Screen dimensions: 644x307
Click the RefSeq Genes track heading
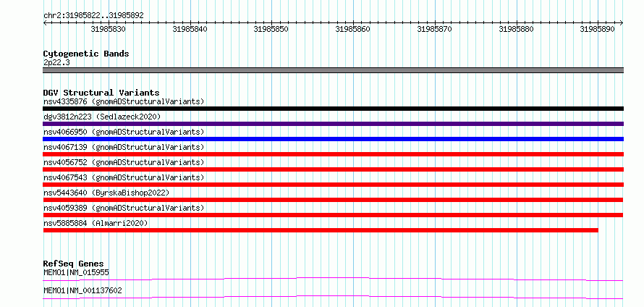74,264
